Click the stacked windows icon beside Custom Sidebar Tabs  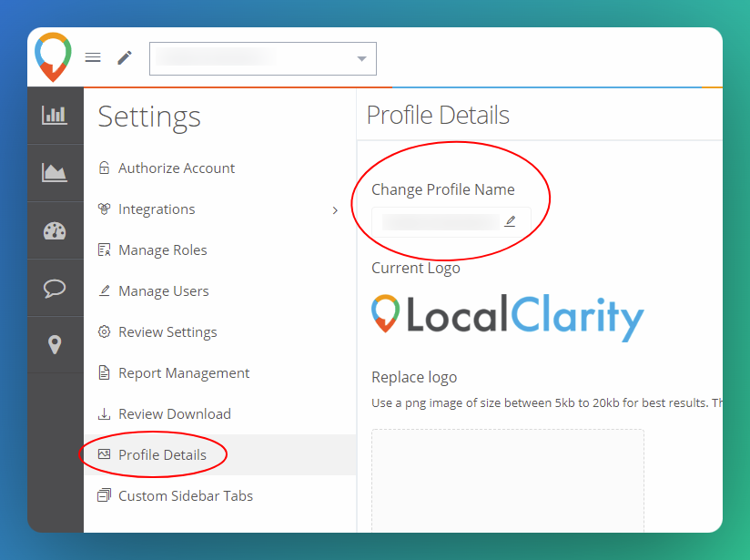click(104, 495)
